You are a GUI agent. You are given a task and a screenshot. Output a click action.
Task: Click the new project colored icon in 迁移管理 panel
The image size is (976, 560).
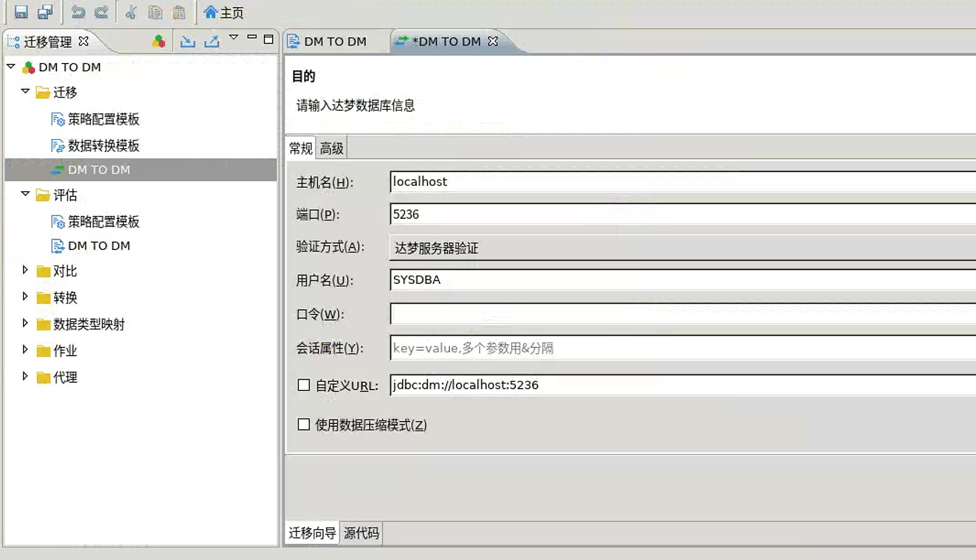coord(159,41)
